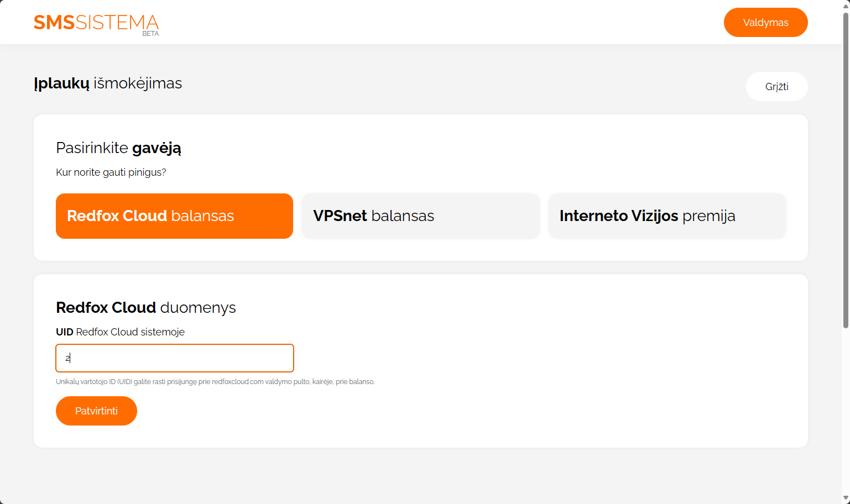Click the Kur norite gauti pinigus text
Screen dimensions: 850x504
[111, 172]
